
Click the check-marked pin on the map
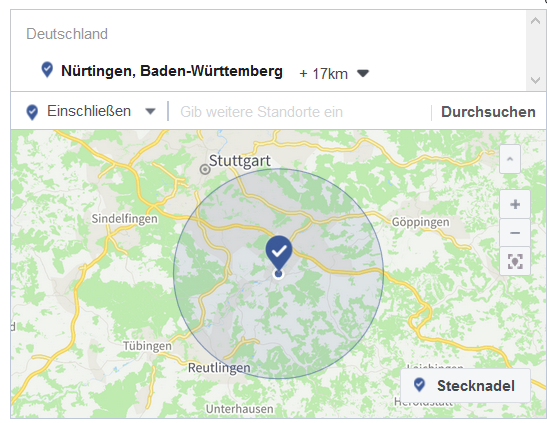click(x=279, y=253)
